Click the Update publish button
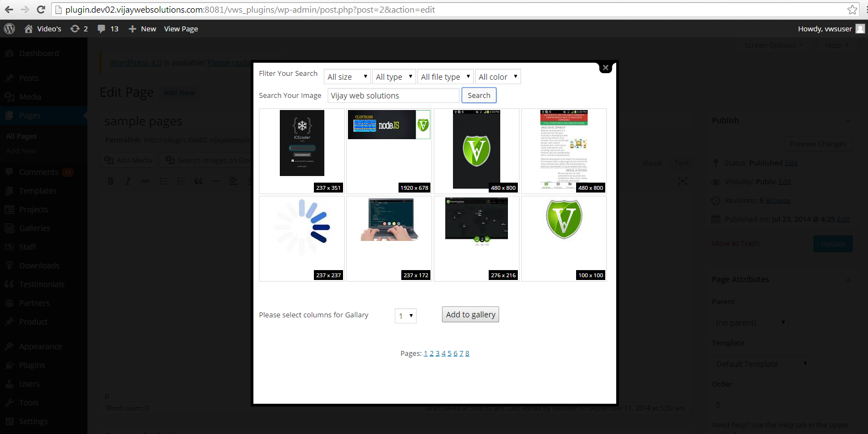This screenshot has height=434, width=868. tap(833, 244)
